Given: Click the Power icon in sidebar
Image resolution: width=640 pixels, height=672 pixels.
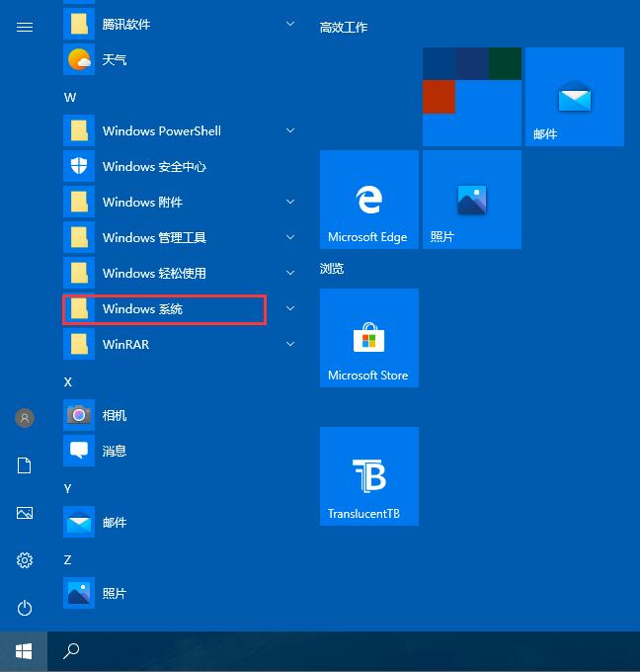Looking at the screenshot, I should point(25,608).
